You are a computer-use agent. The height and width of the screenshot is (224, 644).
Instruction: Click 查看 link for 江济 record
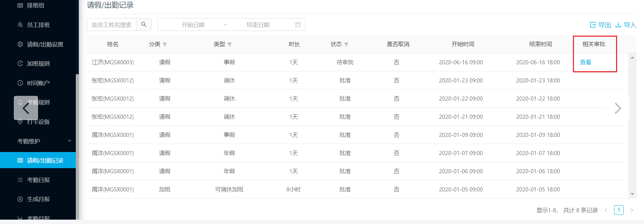click(x=585, y=62)
